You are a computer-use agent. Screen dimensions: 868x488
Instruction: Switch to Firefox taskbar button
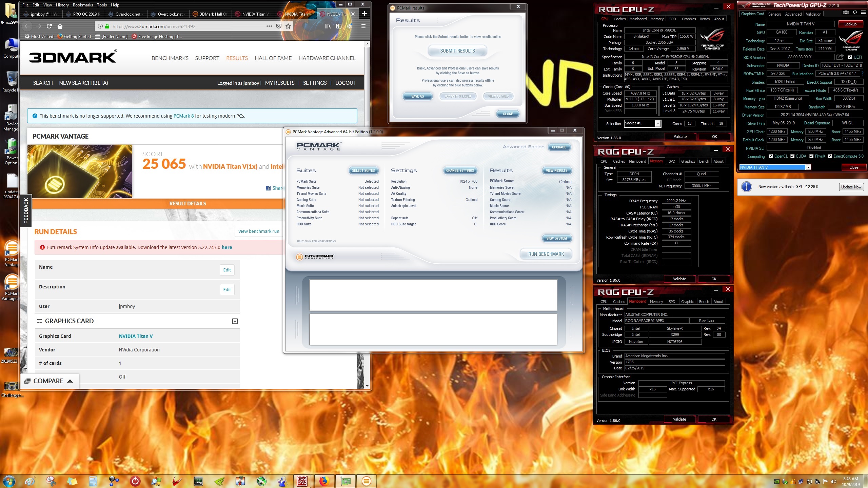pos(324,481)
